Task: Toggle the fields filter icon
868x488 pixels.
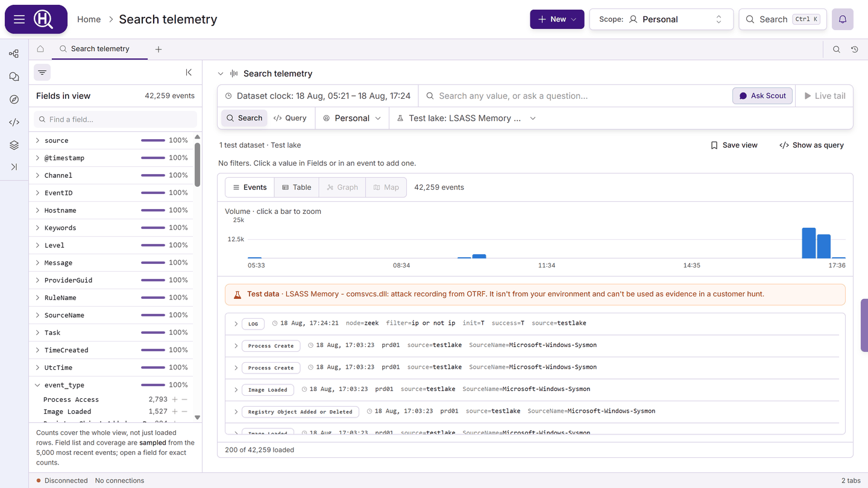Action: 42,72
